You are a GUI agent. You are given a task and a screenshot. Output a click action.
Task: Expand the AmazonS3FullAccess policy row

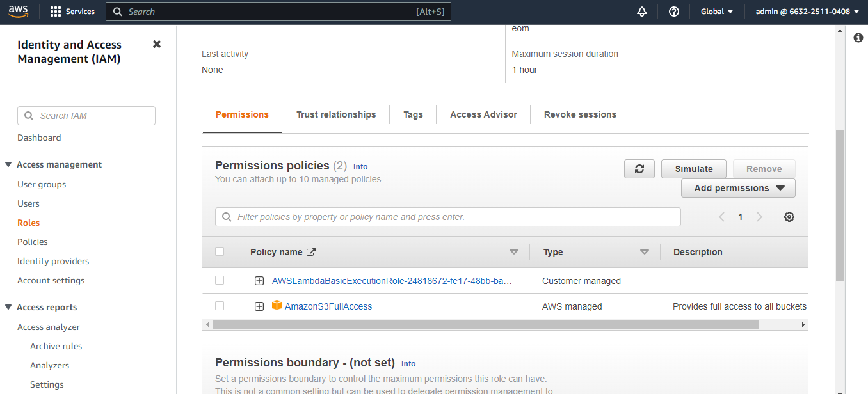tap(259, 306)
